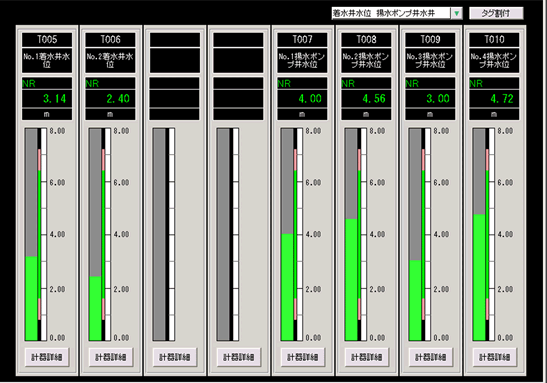Viewport: 547px width, 383px height.
Task: Click the No.1揚水ポンプ井水位 label box
Action: point(302,60)
